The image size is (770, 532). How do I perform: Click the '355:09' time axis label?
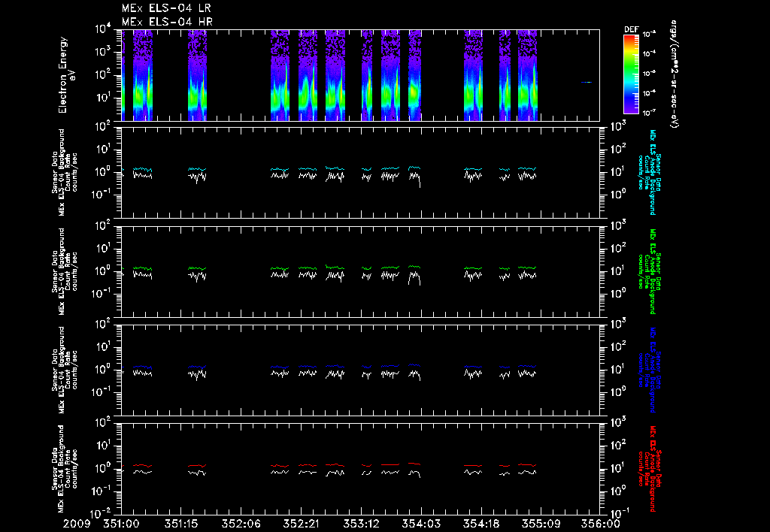(541, 524)
